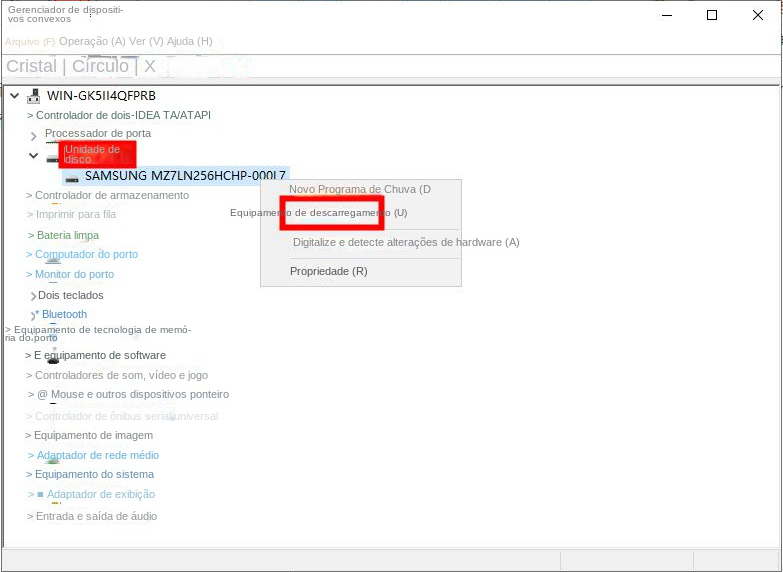Choose Novo Programa de Chuva context entry

coord(360,189)
